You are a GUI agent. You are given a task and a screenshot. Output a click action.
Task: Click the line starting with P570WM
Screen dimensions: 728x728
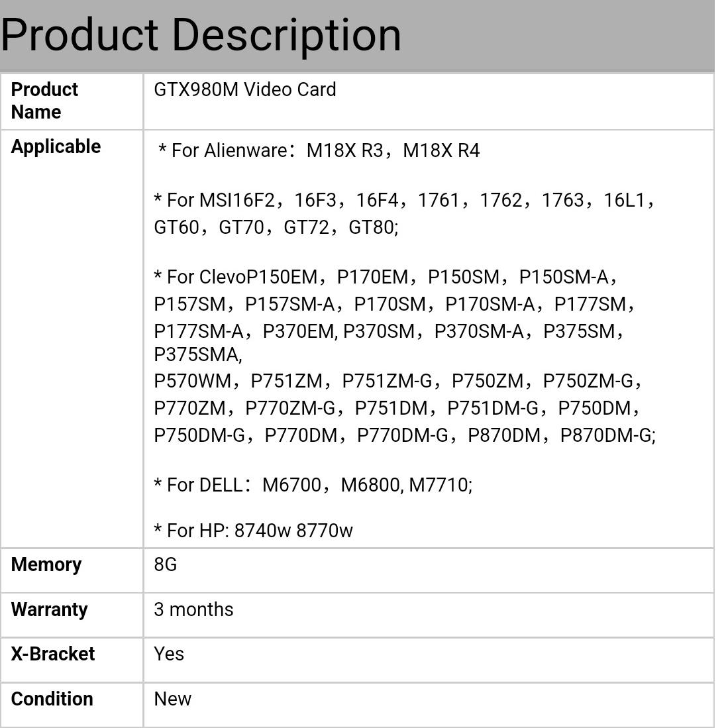[397, 381]
